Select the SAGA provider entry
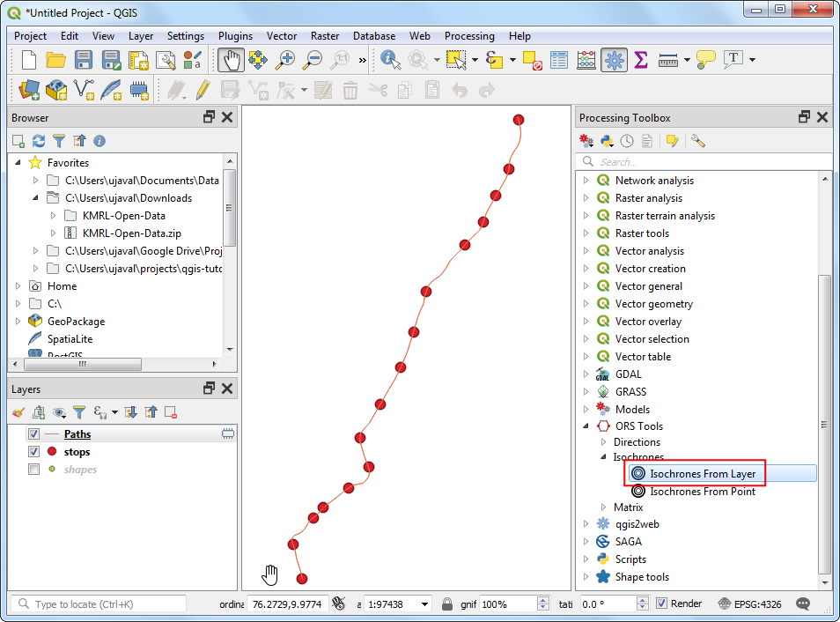The width and height of the screenshot is (840, 622). pyautogui.click(x=628, y=542)
